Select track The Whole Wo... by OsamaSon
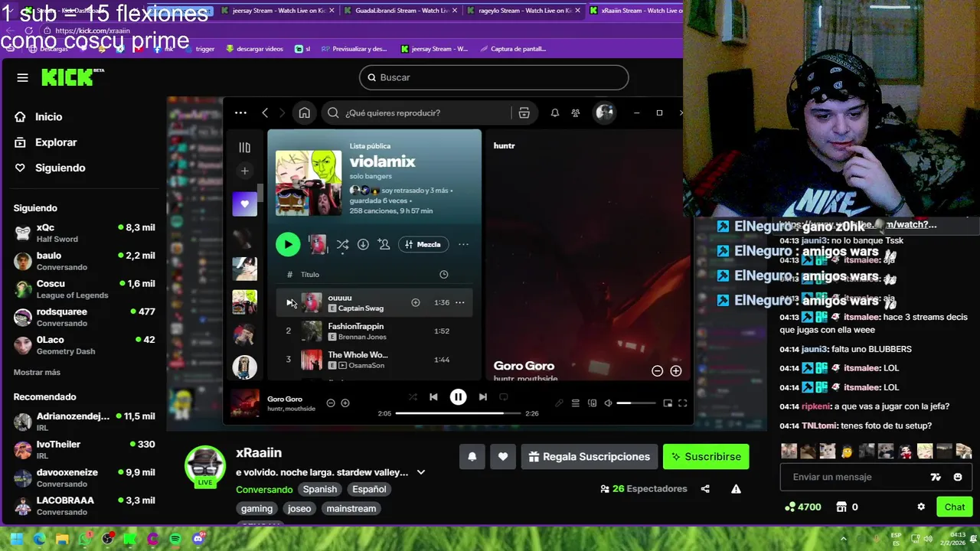Viewport: 980px width, 551px height. [x=374, y=360]
